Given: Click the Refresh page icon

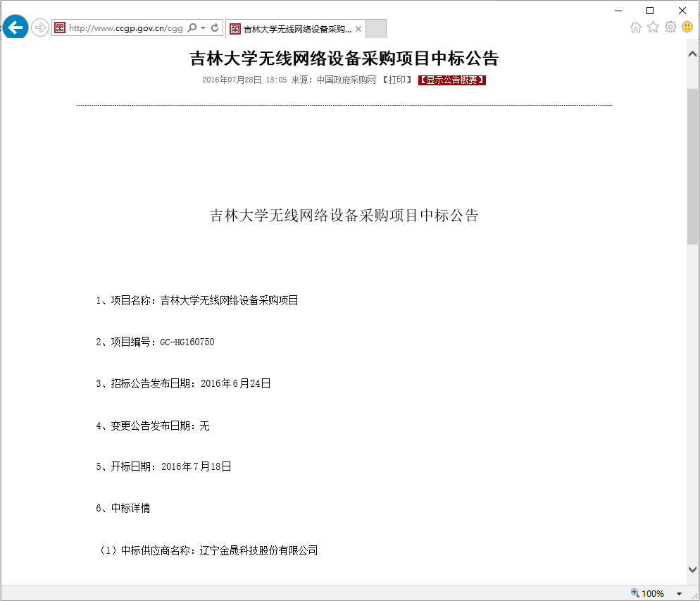Looking at the screenshot, I should (x=215, y=28).
